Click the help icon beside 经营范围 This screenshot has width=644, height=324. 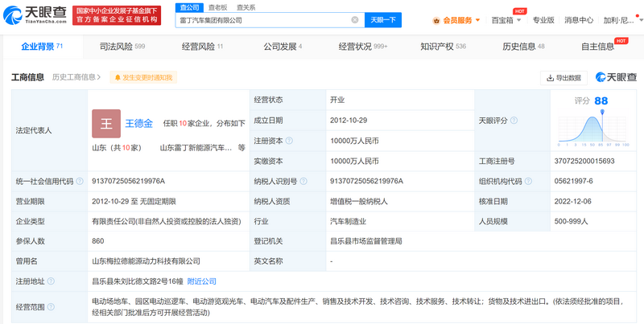51,307
